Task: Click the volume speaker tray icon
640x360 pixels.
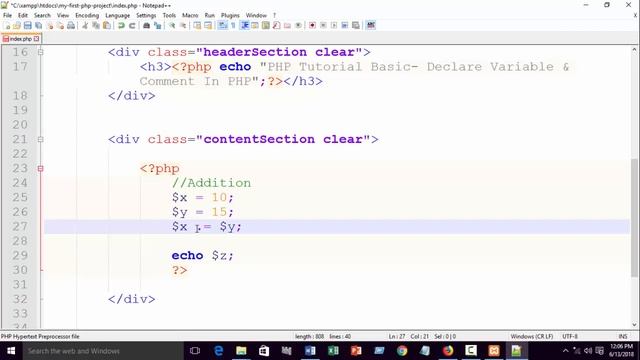Action: tap(588, 351)
